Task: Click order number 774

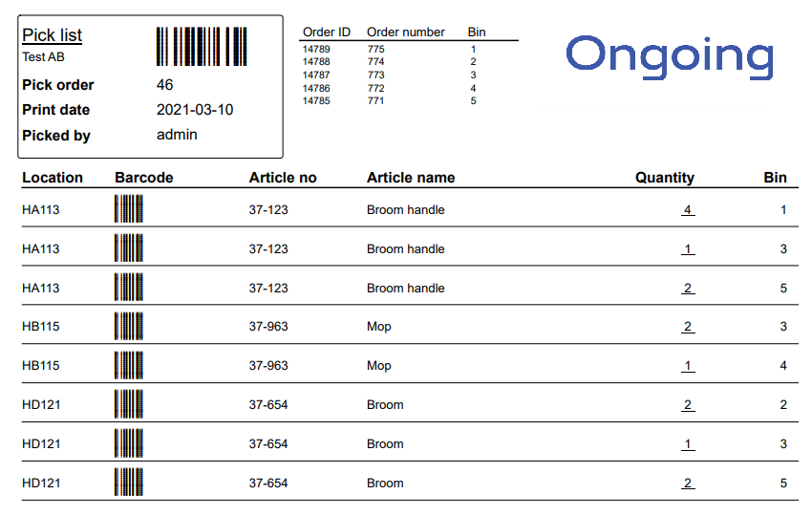Action: point(376,62)
